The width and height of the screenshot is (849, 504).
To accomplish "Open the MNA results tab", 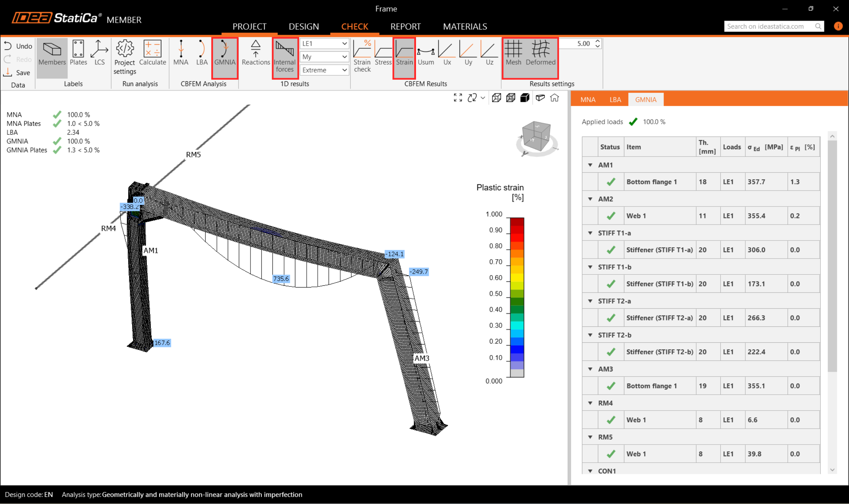I will (x=588, y=100).
